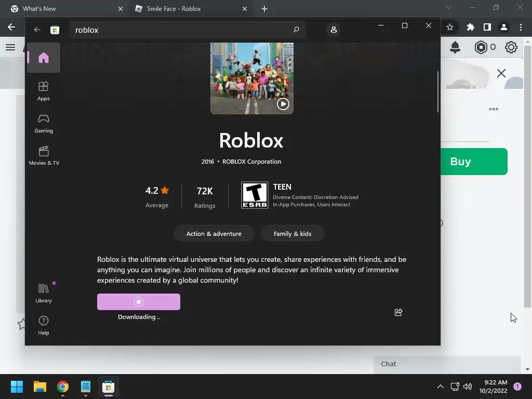The height and width of the screenshot is (399, 532).
Task: Toggle the Chrome side panel
Action: point(487,27)
